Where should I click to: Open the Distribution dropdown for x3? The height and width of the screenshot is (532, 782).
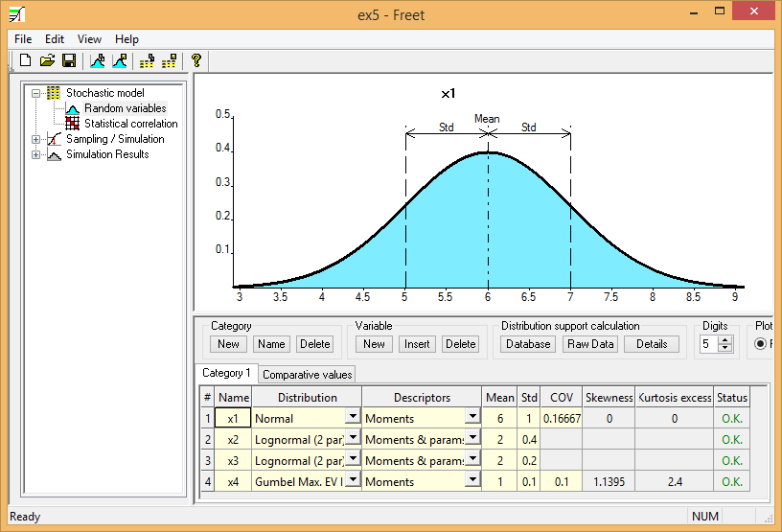click(353, 458)
